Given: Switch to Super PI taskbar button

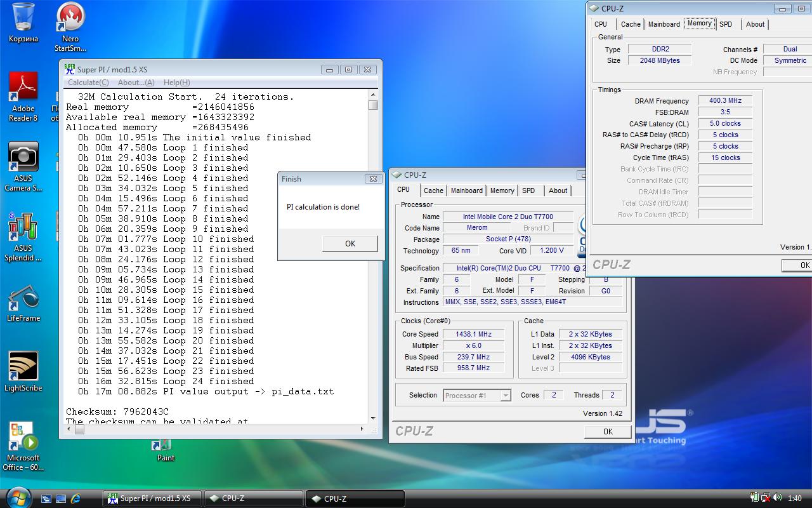Looking at the screenshot, I should coord(152,498).
